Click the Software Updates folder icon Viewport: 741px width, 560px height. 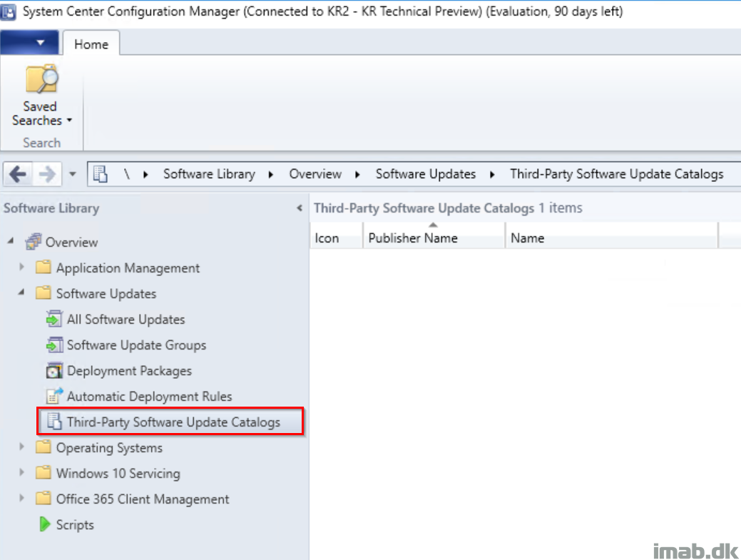coord(44,292)
